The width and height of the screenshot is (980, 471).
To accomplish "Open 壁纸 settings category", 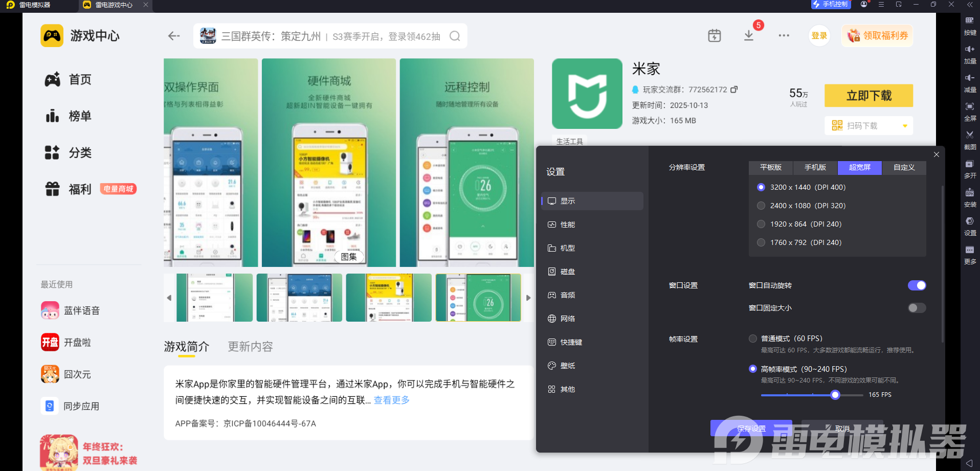I will 592,366.
